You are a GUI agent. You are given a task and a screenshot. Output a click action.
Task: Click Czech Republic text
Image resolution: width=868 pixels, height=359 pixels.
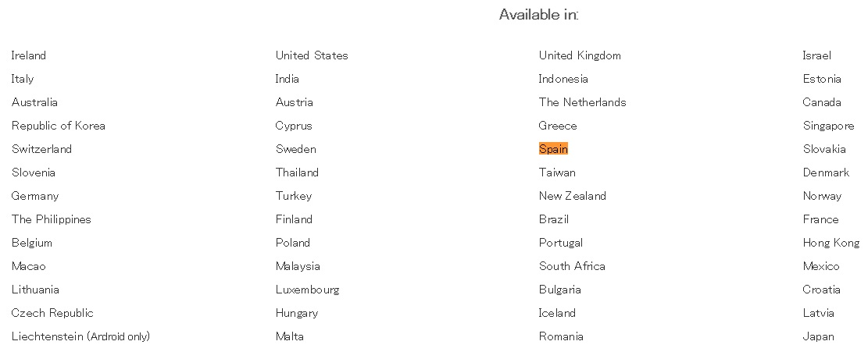pyautogui.click(x=52, y=313)
